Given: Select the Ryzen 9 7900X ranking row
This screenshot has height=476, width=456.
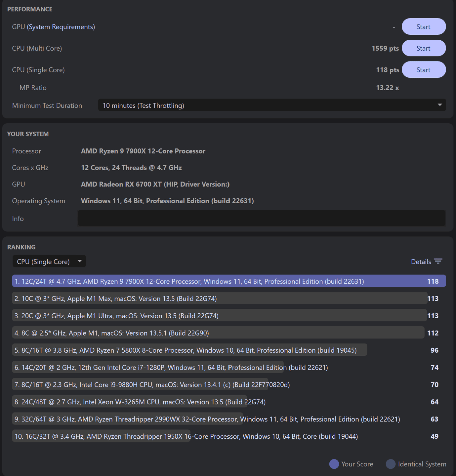Looking at the screenshot, I should 229,281.
